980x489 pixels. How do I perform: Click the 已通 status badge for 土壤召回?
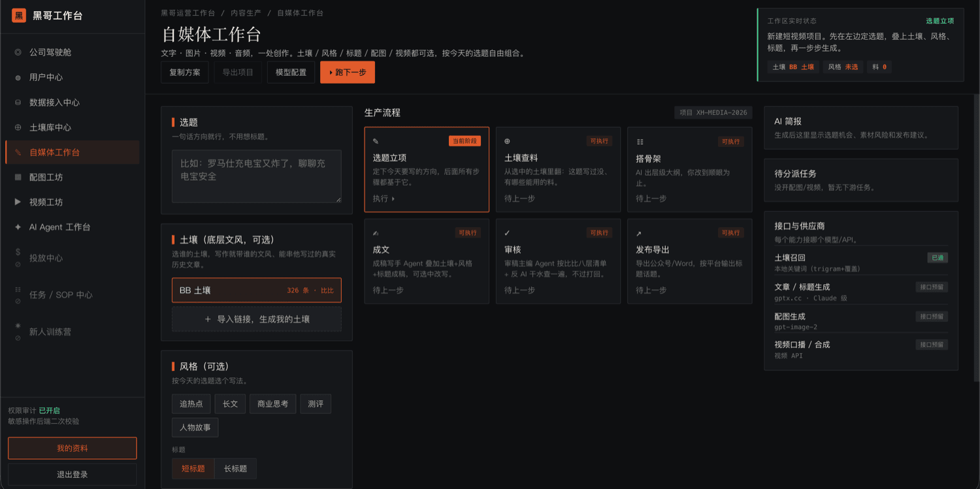[938, 258]
